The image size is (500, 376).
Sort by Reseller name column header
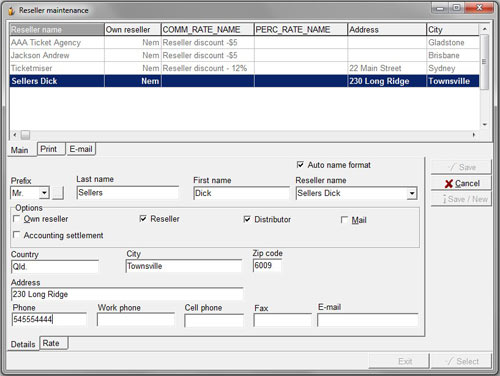coord(57,29)
